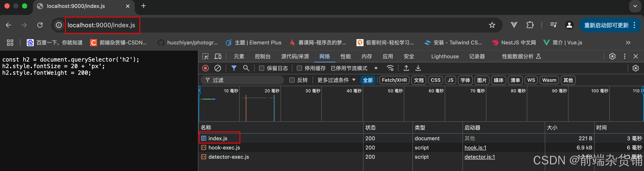
Task: Toggle the network filter funnel icon
Action: [x=234, y=68]
